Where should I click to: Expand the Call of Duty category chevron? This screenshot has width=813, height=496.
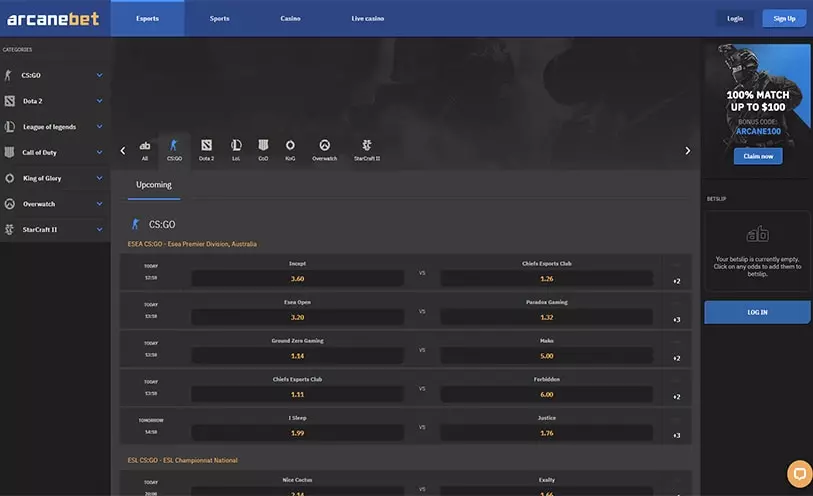click(100, 152)
